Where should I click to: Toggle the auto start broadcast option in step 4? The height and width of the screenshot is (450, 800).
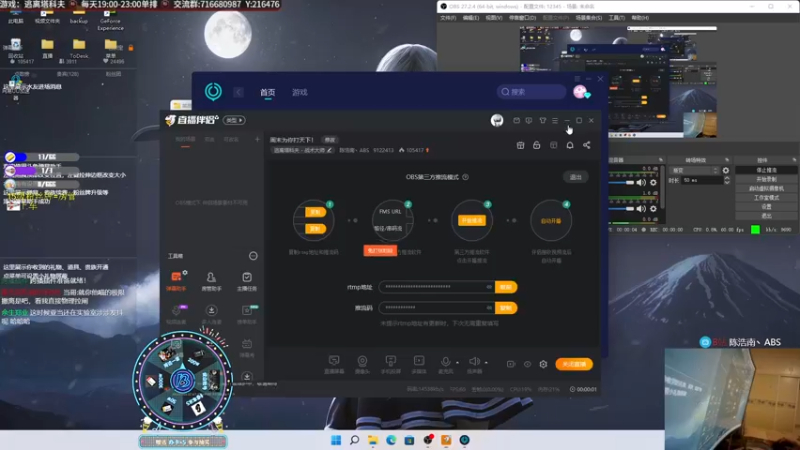tap(551, 221)
